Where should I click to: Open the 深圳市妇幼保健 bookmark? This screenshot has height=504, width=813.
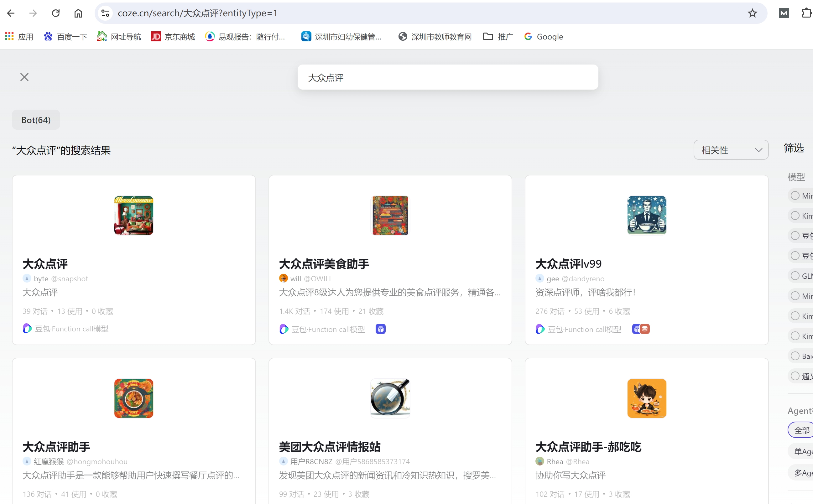pos(341,37)
